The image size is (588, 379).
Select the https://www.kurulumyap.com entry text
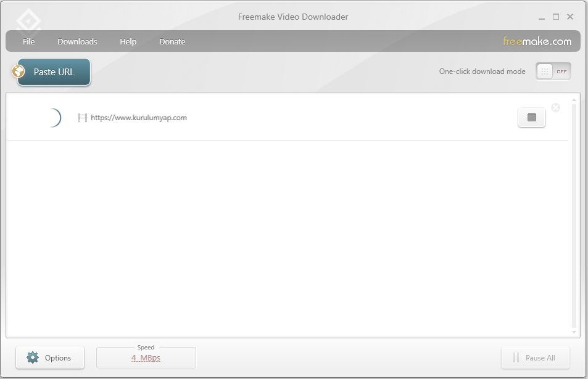(x=139, y=118)
